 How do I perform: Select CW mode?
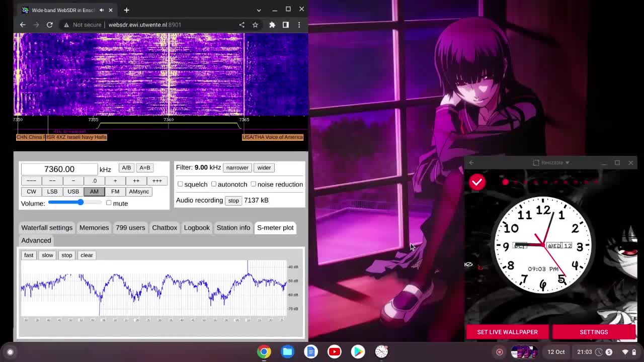coord(31,192)
